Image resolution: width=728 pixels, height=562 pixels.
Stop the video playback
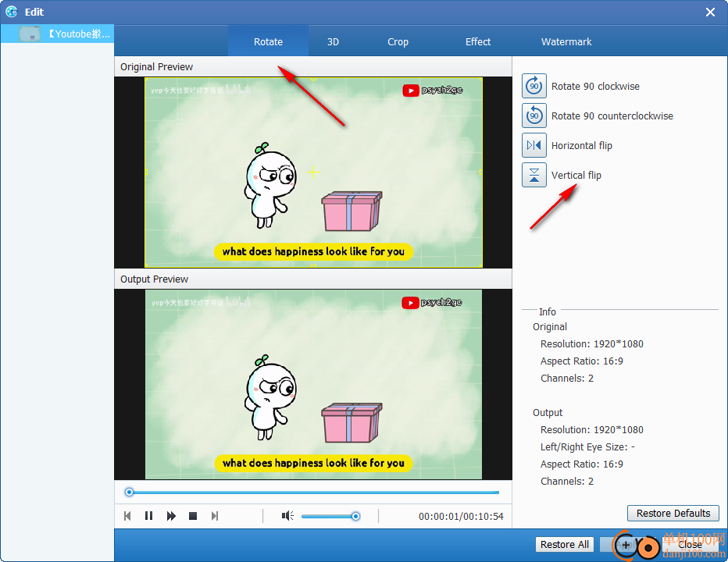(x=193, y=516)
